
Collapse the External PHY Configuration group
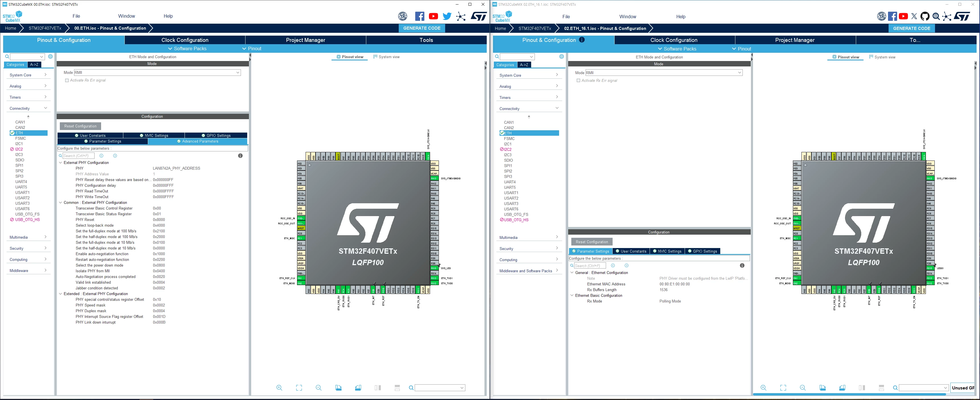(x=60, y=163)
